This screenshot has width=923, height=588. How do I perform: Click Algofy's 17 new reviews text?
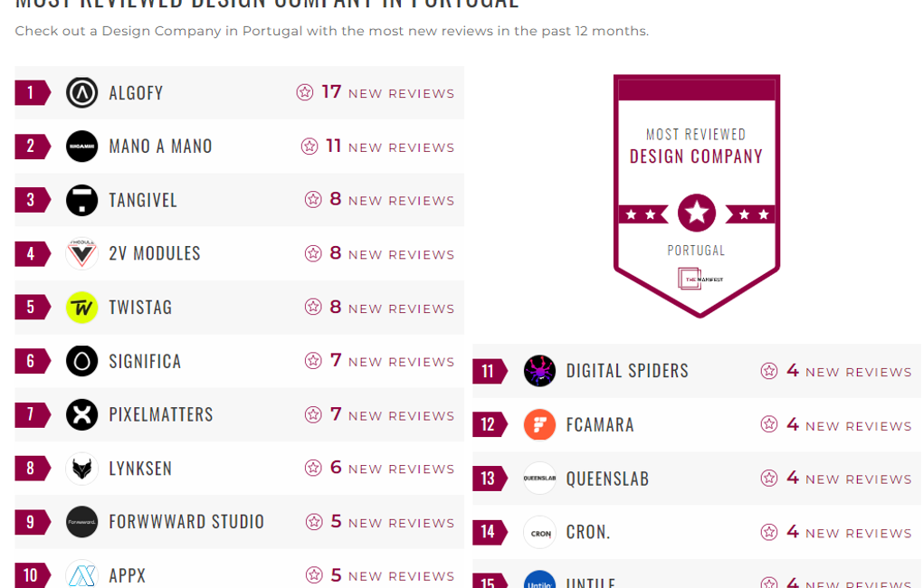[x=387, y=92]
